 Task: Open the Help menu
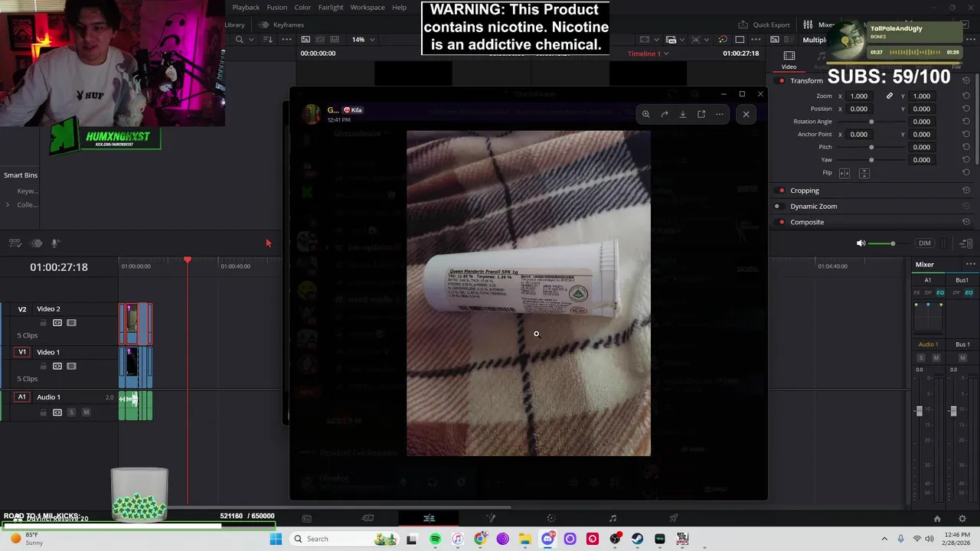click(399, 7)
